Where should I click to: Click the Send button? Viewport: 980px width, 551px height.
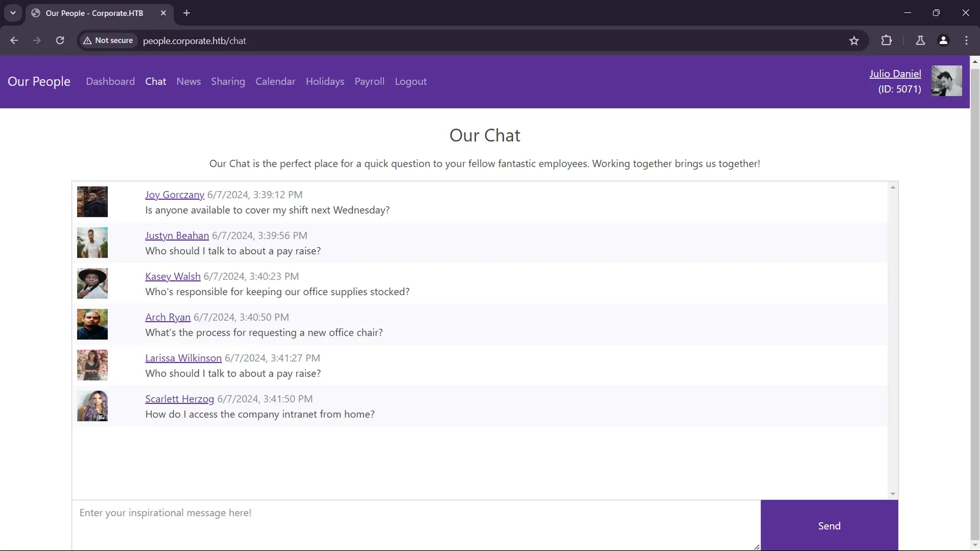pos(829,525)
